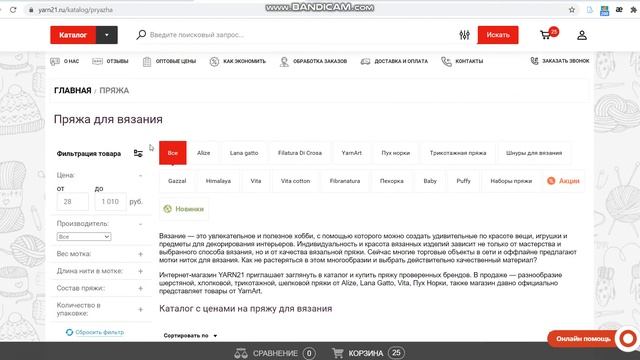This screenshot has width=640, height=360.
Task: Click the Сбросить фильтр link
Action: tap(100, 332)
